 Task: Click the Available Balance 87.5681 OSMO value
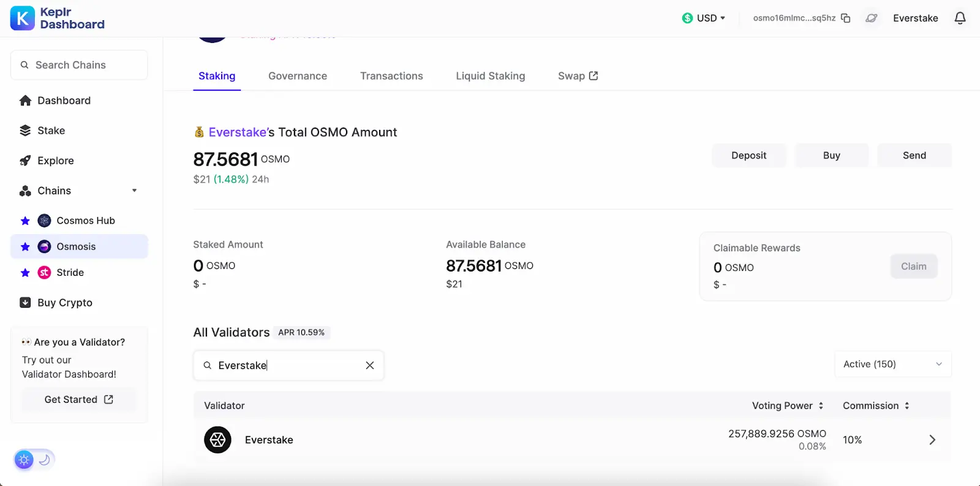point(489,266)
